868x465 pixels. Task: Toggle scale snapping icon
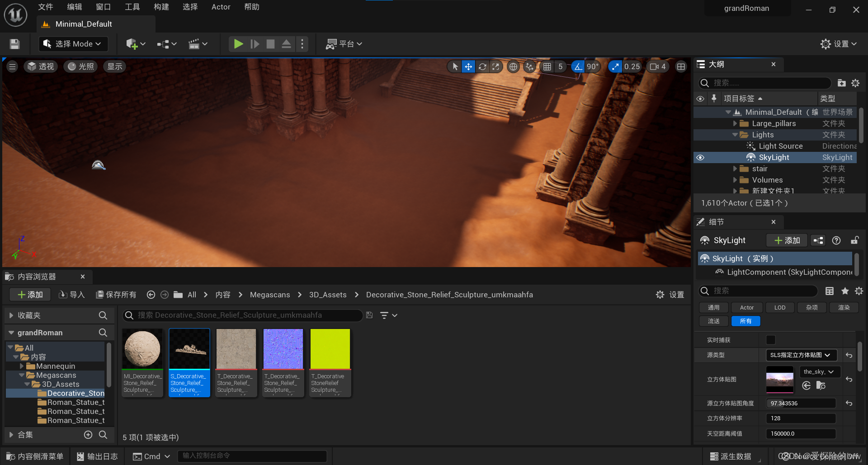coord(615,67)
